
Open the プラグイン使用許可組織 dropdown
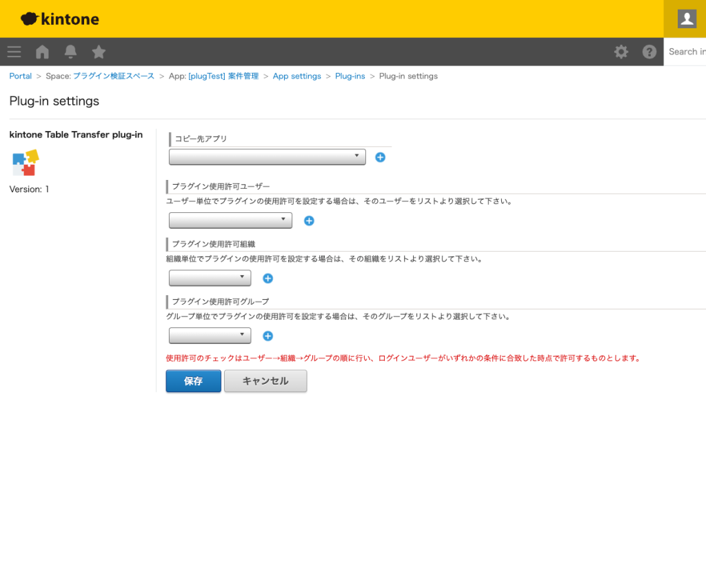210,278
